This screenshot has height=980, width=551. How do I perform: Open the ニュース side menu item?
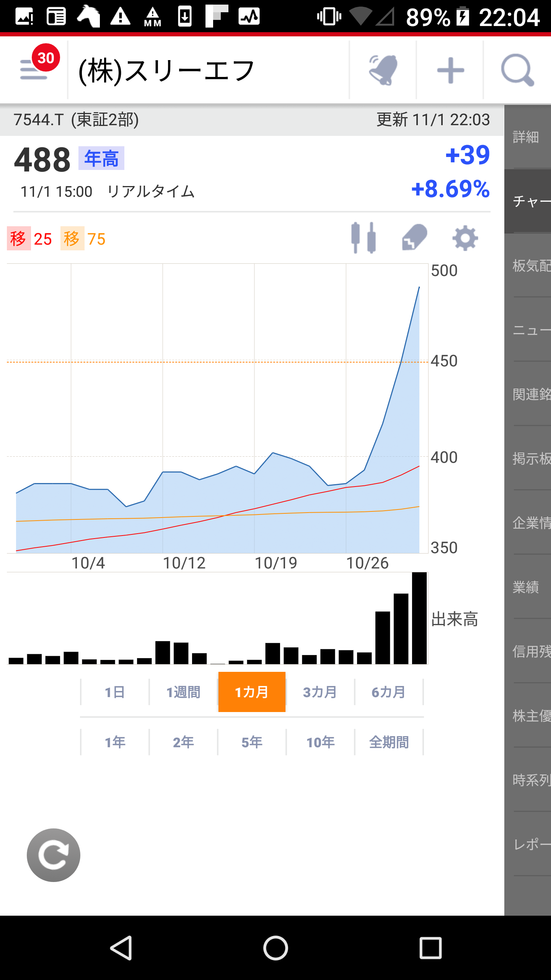tap(528, 330)
